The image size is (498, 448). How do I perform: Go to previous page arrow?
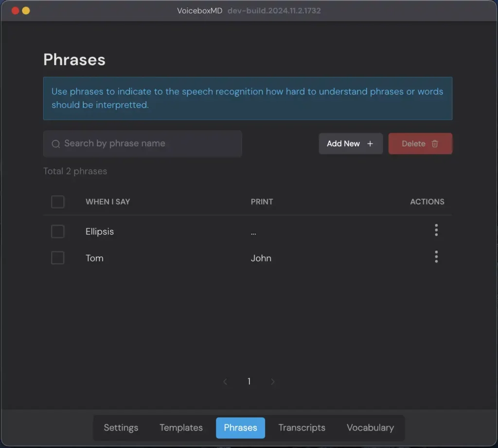point(225,382)
